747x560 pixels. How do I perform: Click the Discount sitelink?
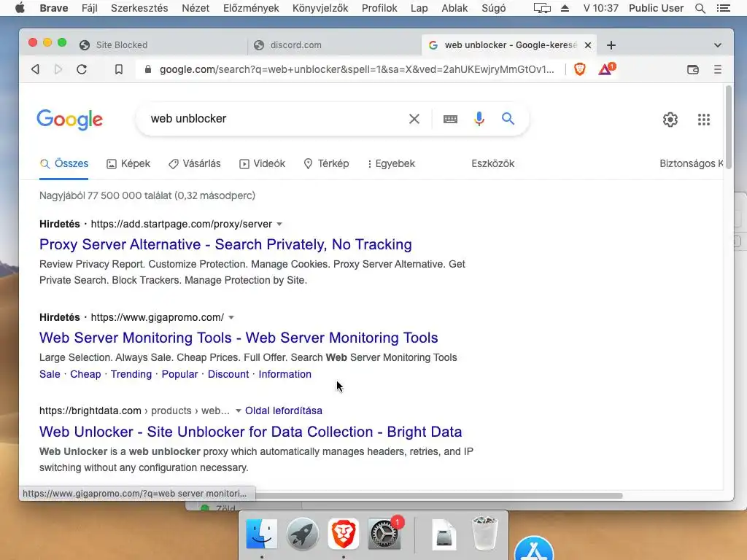228,374
